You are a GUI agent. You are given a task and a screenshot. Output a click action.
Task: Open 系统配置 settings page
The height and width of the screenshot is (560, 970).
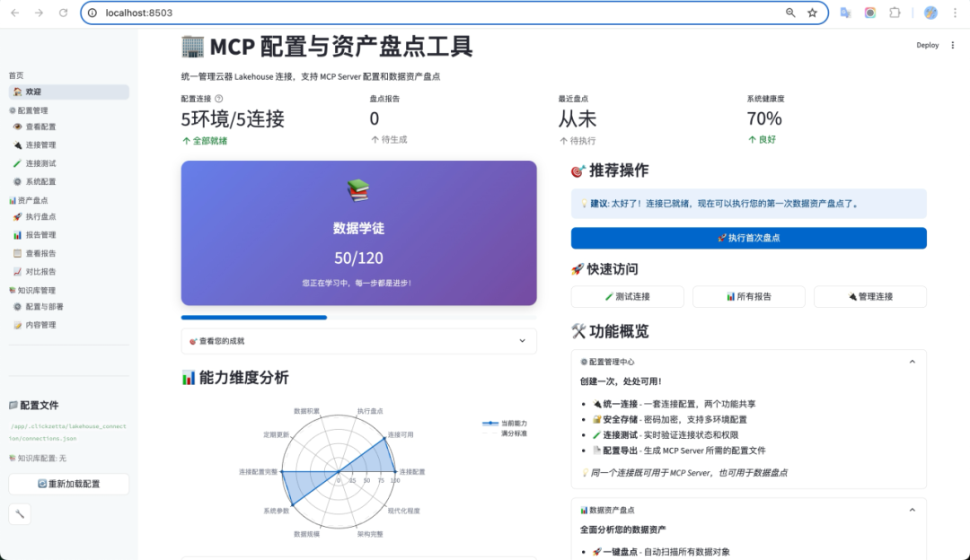pyautogui.click(x=41, y=180)
